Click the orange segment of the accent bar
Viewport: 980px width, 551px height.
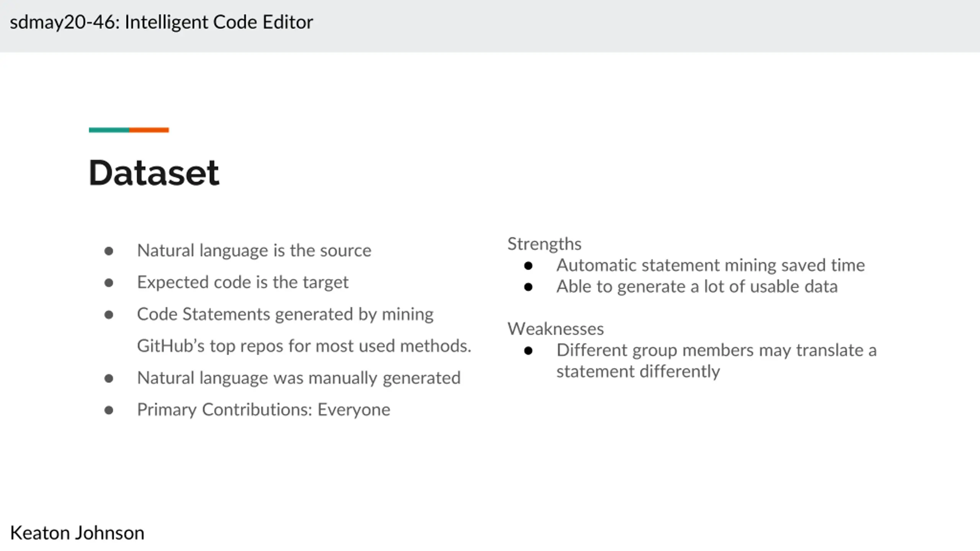click(149, 130)
